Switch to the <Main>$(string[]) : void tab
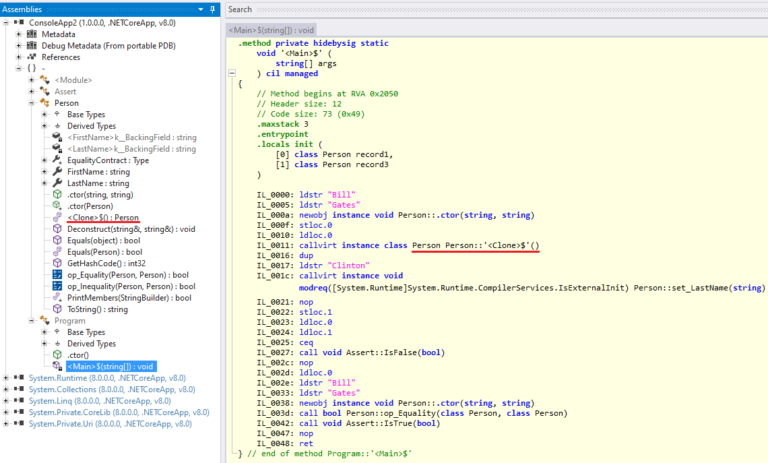This screenshot has height=463, width=768. pos(271,30)
